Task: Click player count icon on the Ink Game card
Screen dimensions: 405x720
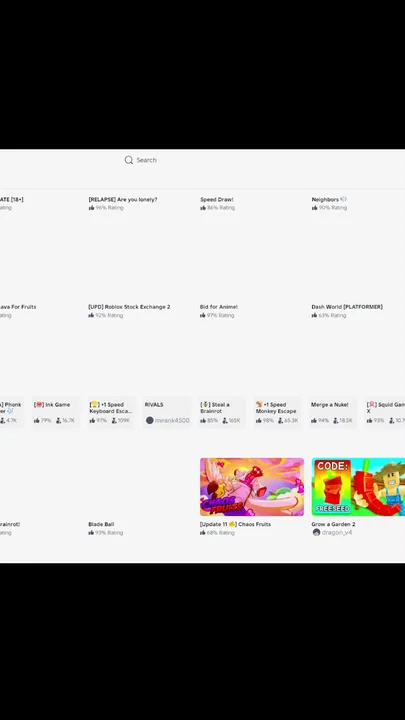Action: [x=58, y=420]
